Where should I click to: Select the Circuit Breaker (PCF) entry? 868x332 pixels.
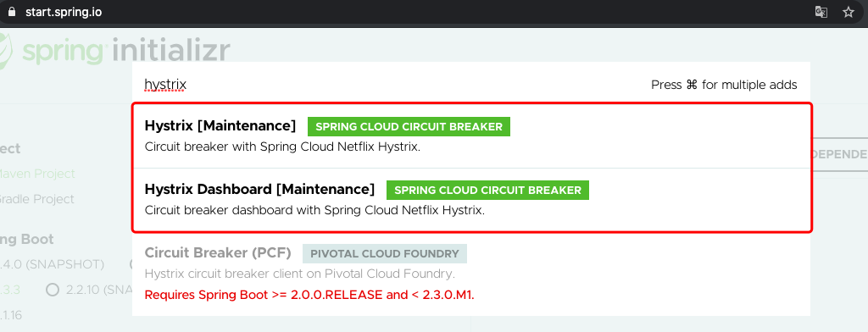471,274
